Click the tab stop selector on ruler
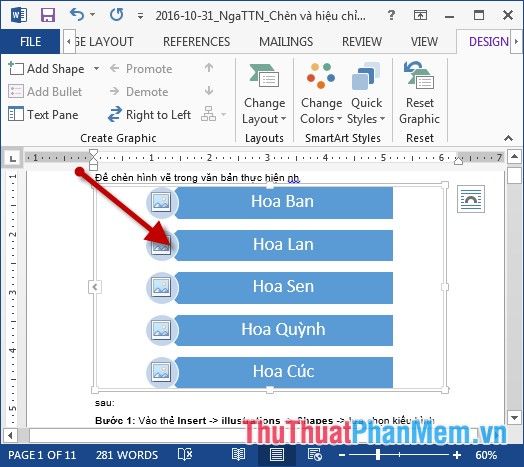This screenshot has width=524, height=467. coord(13,158)
